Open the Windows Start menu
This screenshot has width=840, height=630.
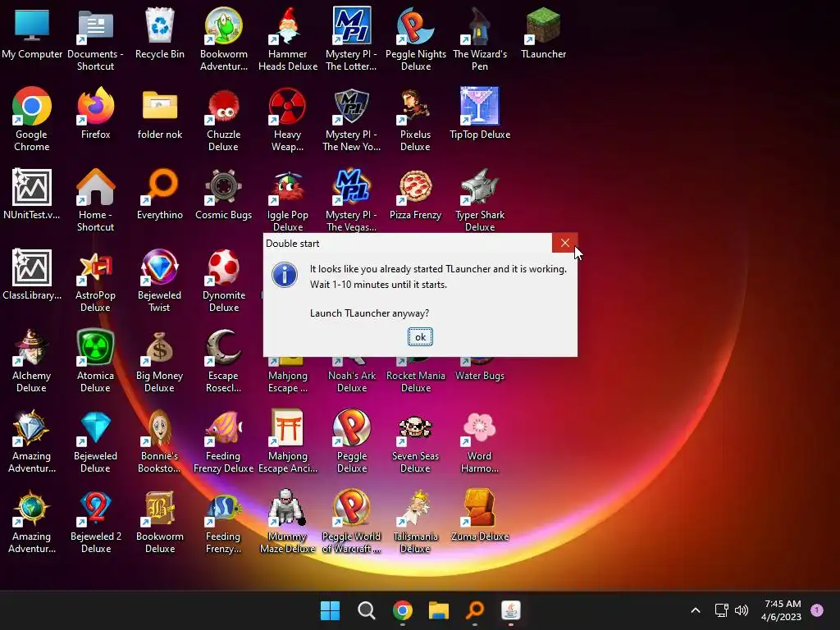click(x=330, y=610)
